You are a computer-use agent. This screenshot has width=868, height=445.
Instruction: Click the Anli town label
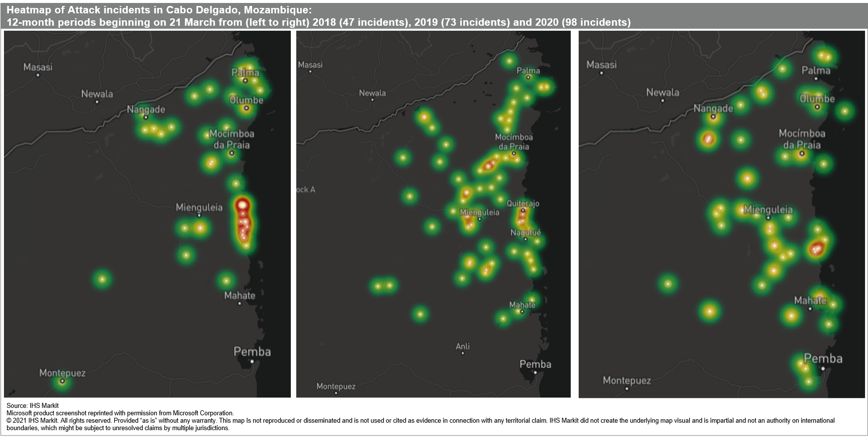coord(462,346)
